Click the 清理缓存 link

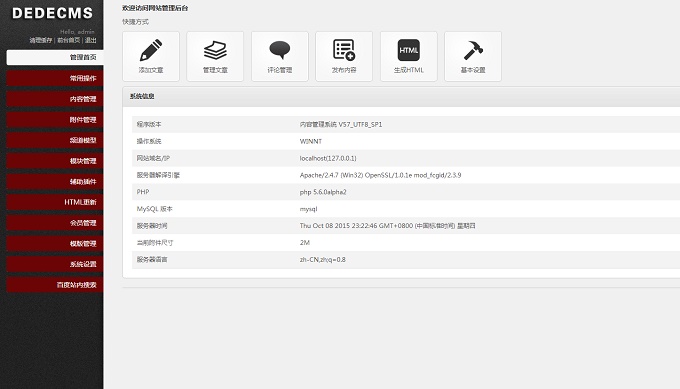point(41,40)
